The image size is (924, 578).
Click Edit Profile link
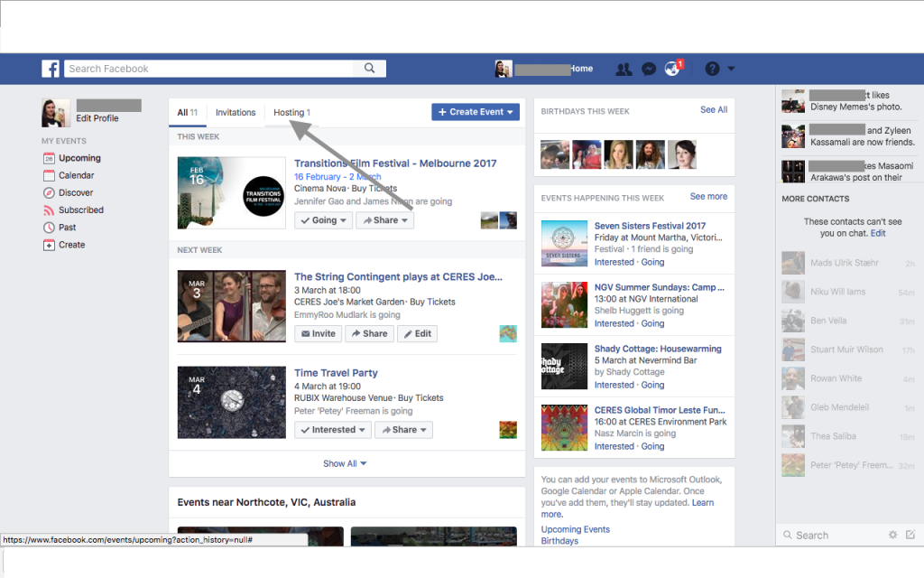click(97, 118)
